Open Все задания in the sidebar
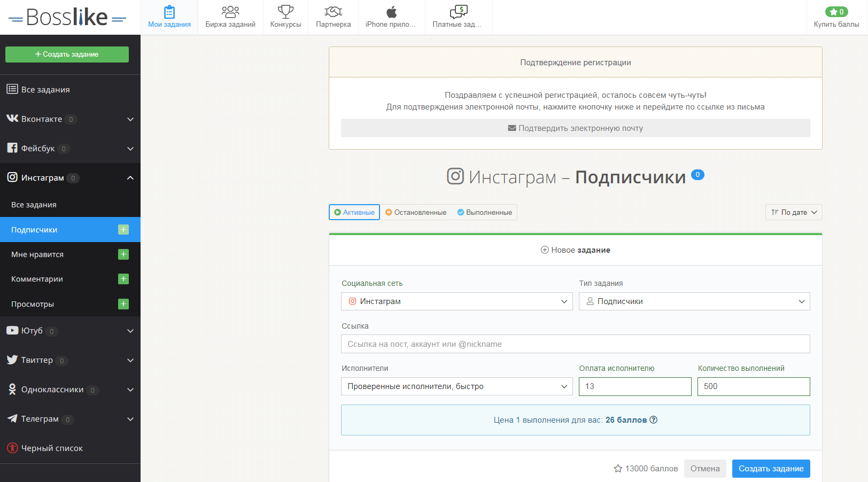 45,90
